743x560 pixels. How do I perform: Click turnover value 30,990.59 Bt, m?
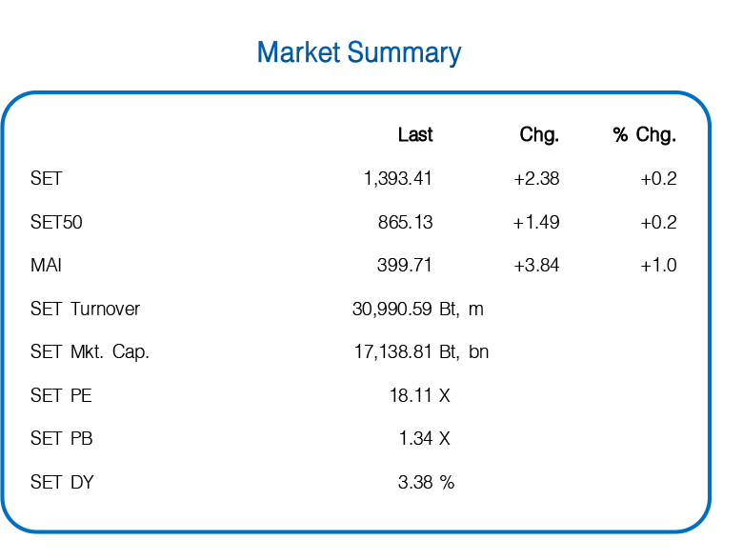pyautogui.click(x=418, y=310)
